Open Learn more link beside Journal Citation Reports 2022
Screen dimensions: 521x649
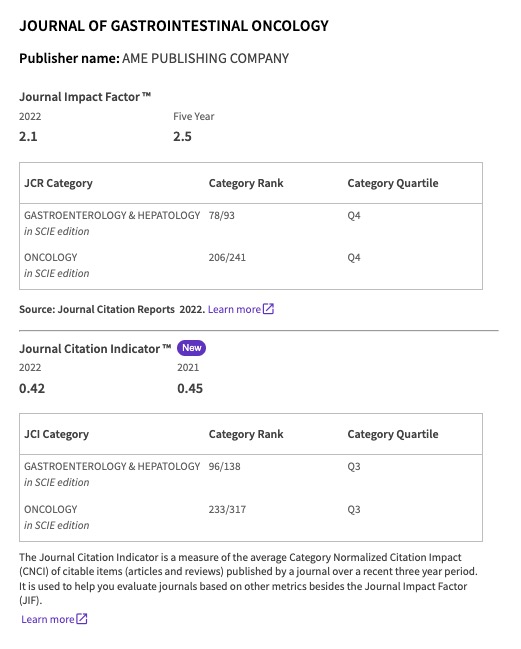point(234,309)
